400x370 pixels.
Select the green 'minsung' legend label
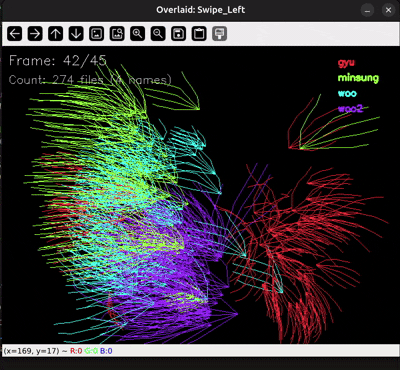[358, 78]
